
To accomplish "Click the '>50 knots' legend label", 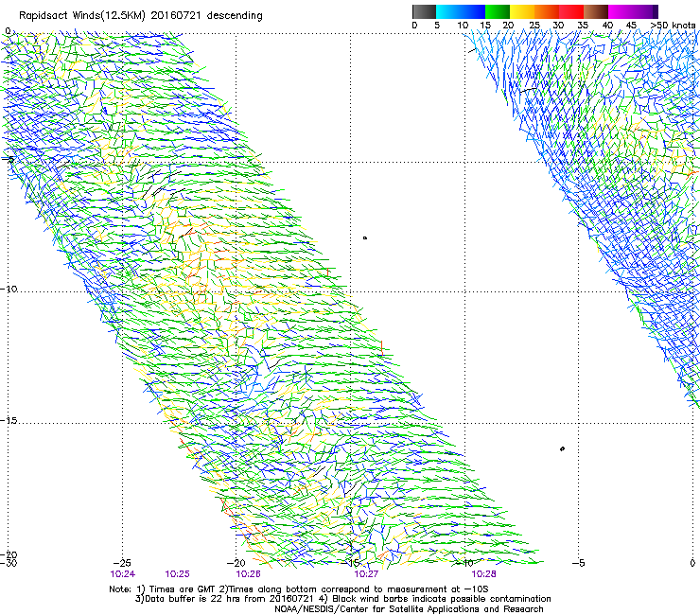I will pyautogui.click(x=673, y=26).
